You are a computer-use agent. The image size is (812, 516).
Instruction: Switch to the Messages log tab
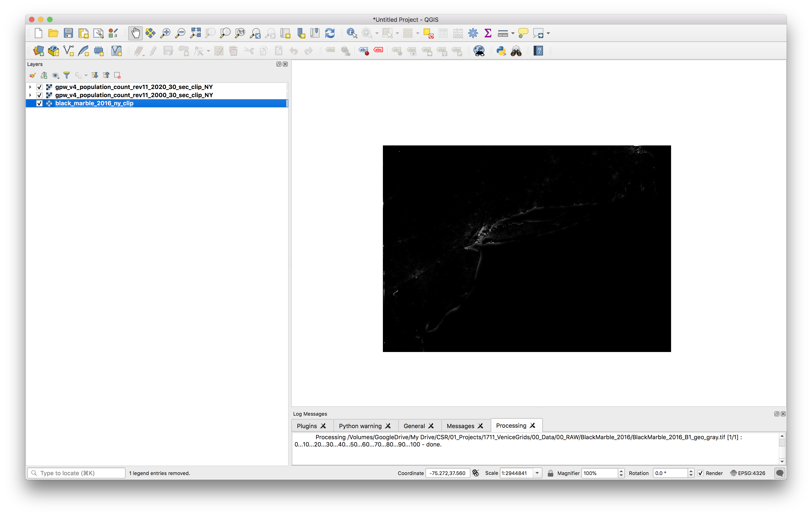tap(460, 426)
